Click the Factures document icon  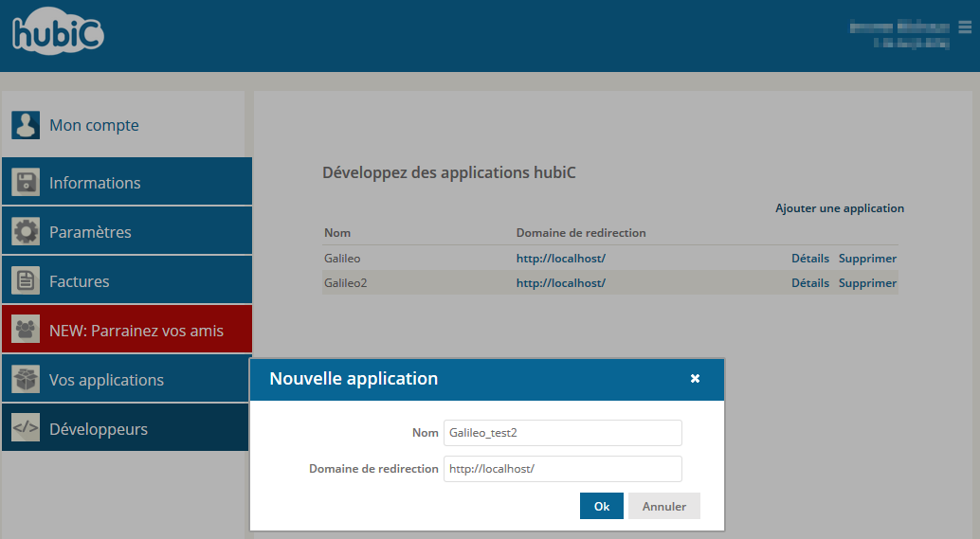coord(26,281)
